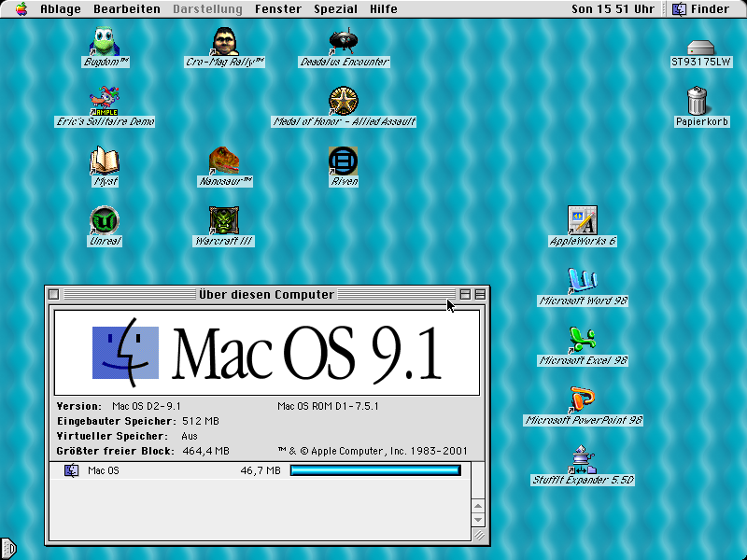Expand the Control Strip tab at screen corner

point(8,548)
